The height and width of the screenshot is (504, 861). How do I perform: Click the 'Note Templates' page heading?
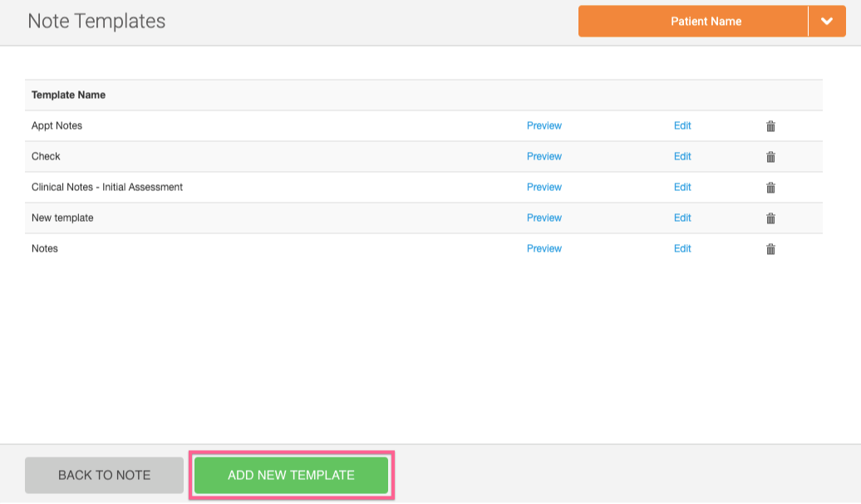click(x=96, y=21)
